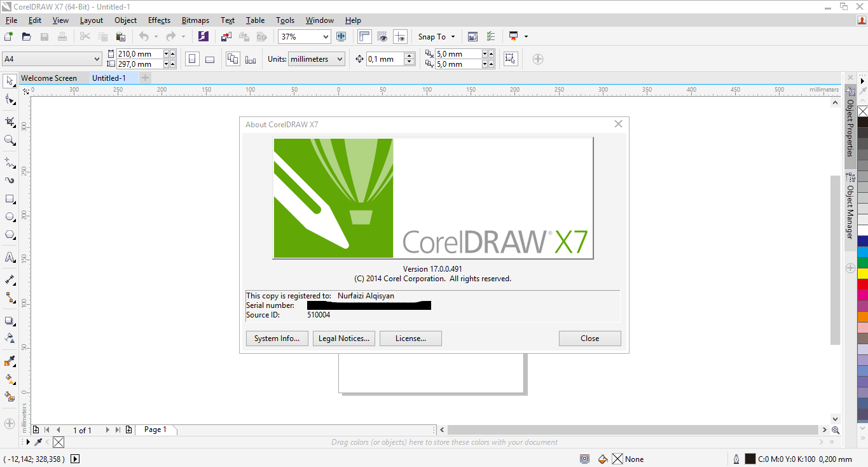868x467 pixels.
Task: Switch to Welcome Screen tab
Action: point(49,78)
